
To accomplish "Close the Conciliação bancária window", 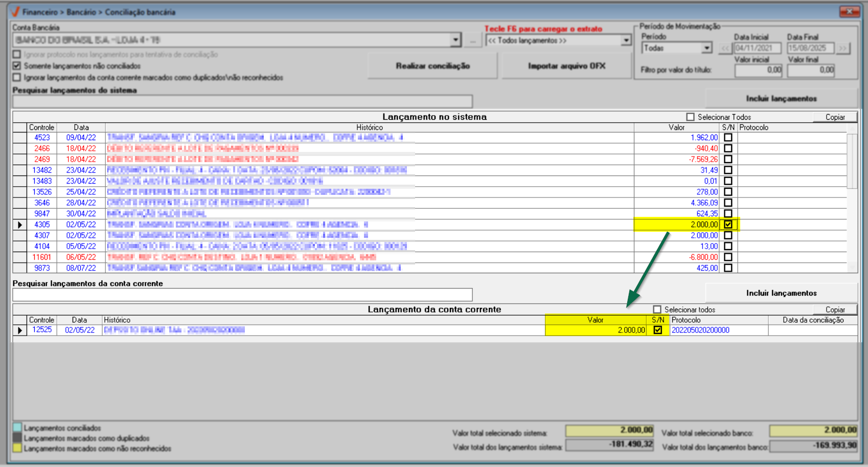I will coord(849,11).
